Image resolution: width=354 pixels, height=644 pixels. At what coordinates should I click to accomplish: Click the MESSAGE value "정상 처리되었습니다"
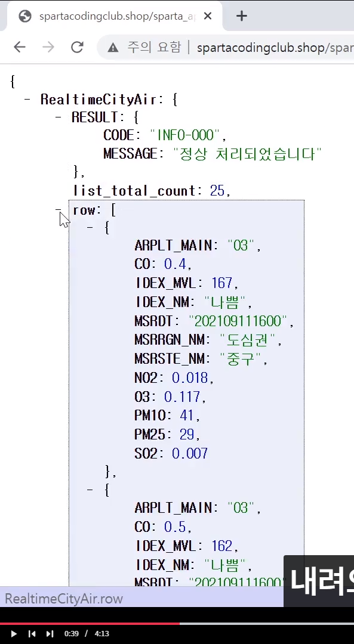click(247, 154)
